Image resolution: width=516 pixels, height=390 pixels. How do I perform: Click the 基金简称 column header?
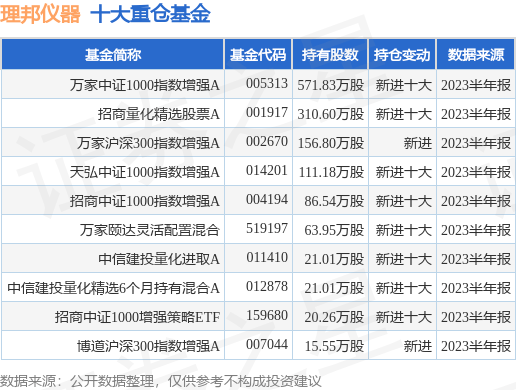[x=113, y=55]
